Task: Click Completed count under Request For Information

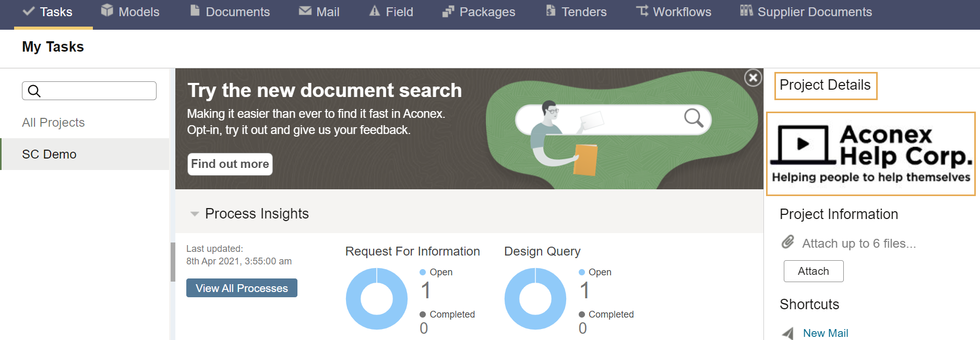Action: tap(424, 328)
